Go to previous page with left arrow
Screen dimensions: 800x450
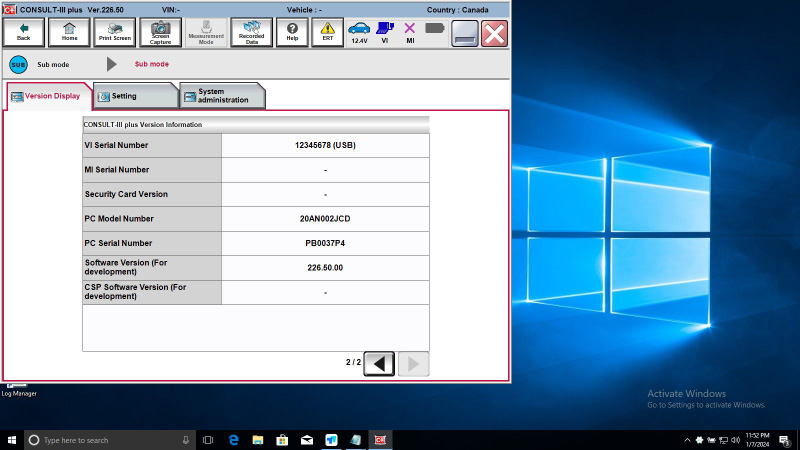(x=379, y=364)
